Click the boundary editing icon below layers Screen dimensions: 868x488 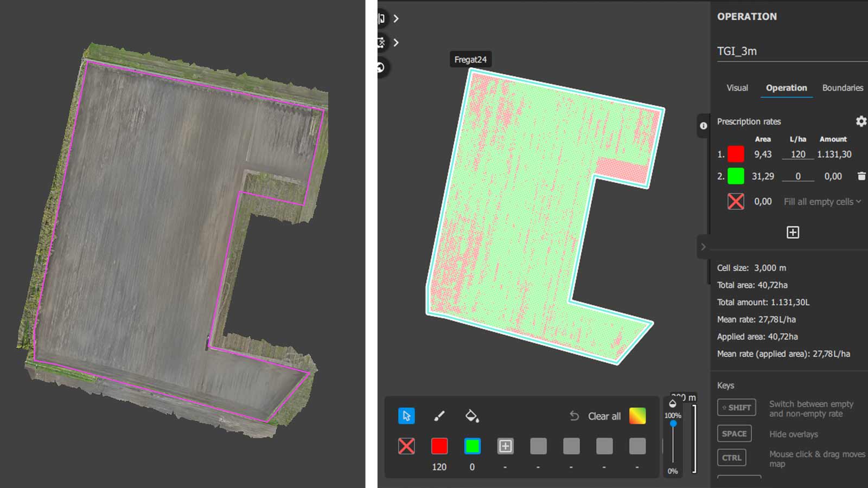click(381, 42)
